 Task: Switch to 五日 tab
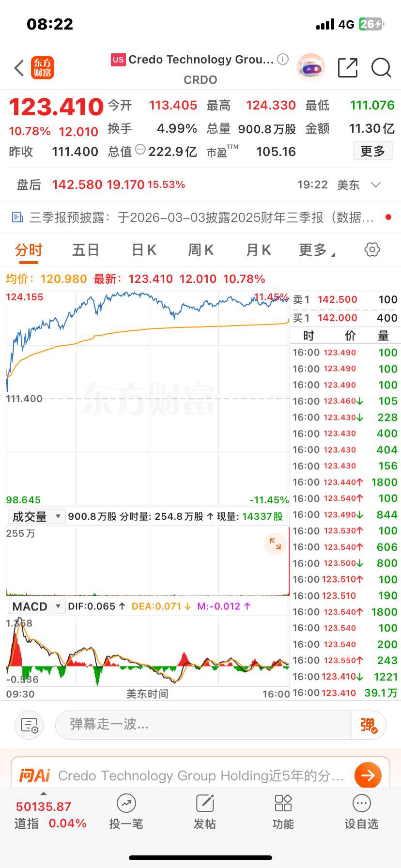[86, 250]
